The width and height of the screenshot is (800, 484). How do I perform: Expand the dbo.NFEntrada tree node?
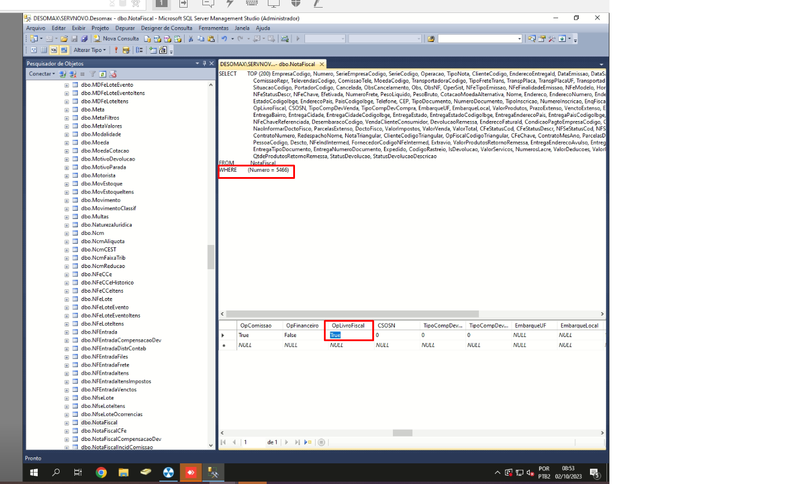[66, 332]
